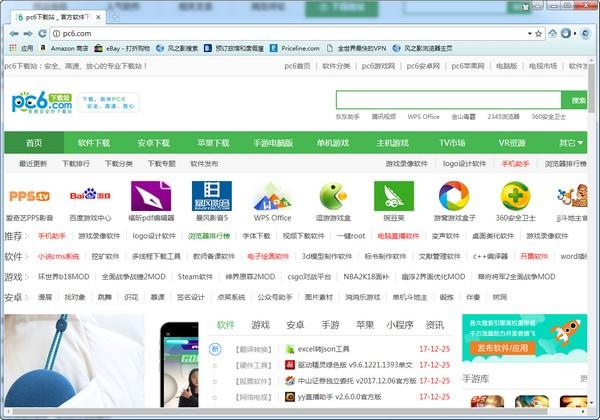Click the yy直播助手 entry icon

click(x=290, y=397)
